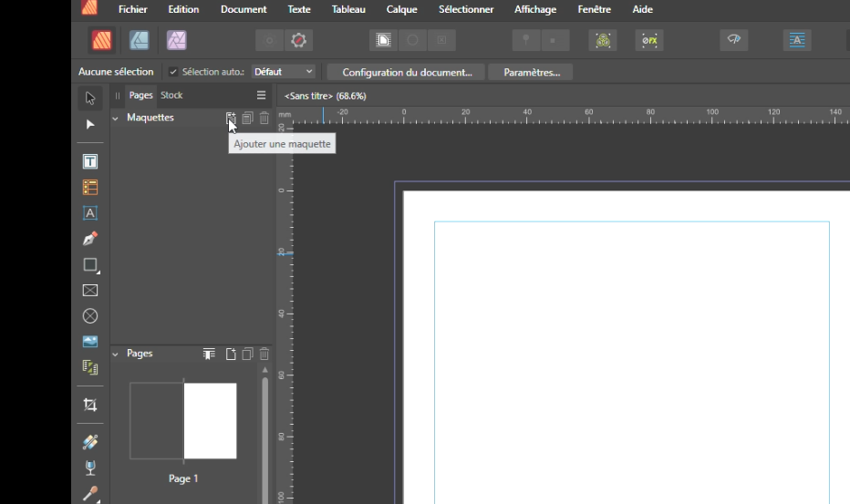Viewport: 850px width, 504px height.
Task: Collapse the Maquettes section
Action: (x=116, y=118)
